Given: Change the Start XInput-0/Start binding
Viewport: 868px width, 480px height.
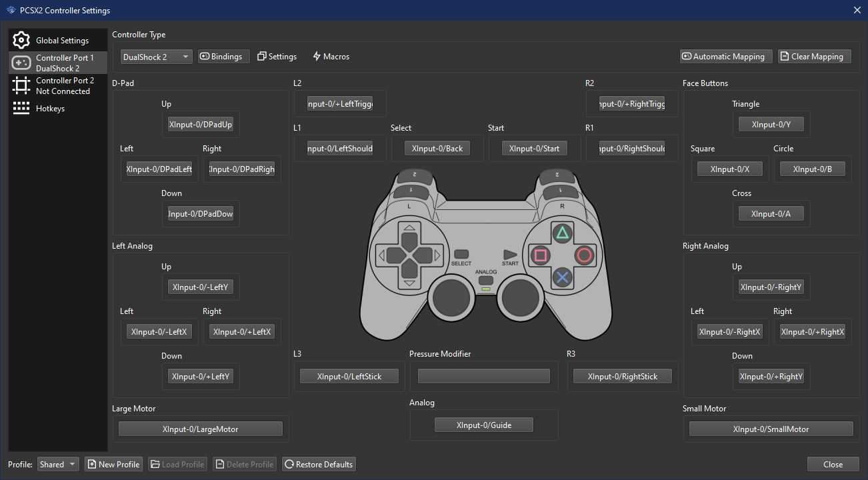Looking at the screenshot, I should click(535, 149).
